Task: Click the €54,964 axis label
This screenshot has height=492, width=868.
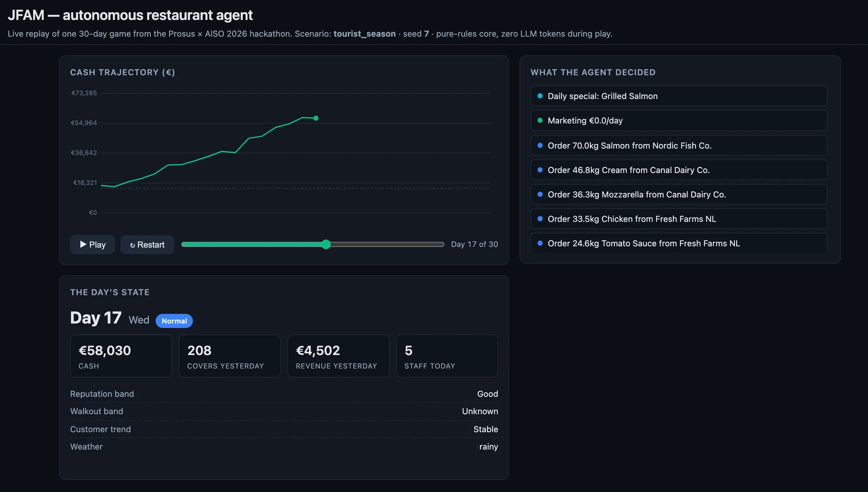Action: click(x=84, y=123)
